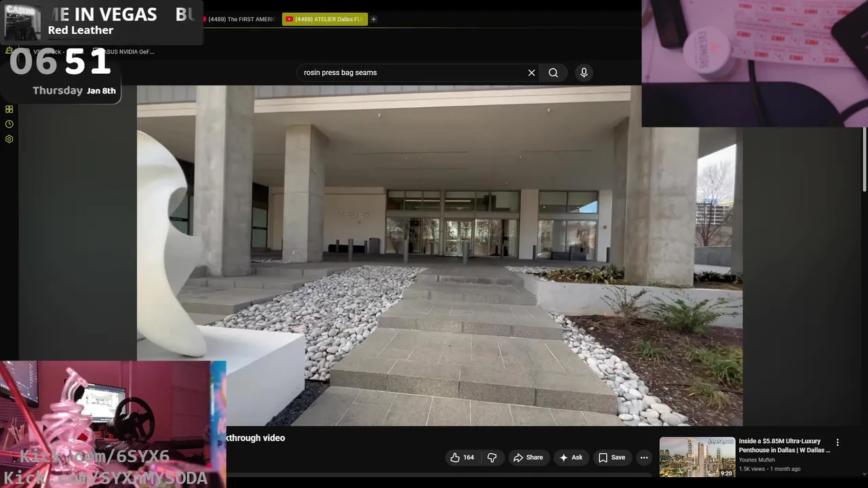Dislike the video with thumbs-down
The width and height of the screenshot is (868, 488).
[x=492, y=457]
